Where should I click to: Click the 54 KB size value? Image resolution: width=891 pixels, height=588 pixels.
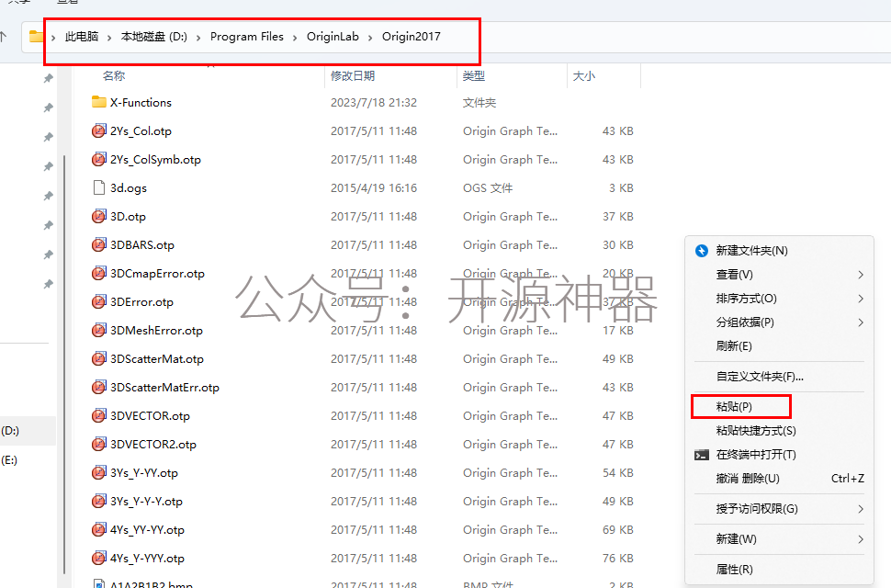tap(617, 472)
